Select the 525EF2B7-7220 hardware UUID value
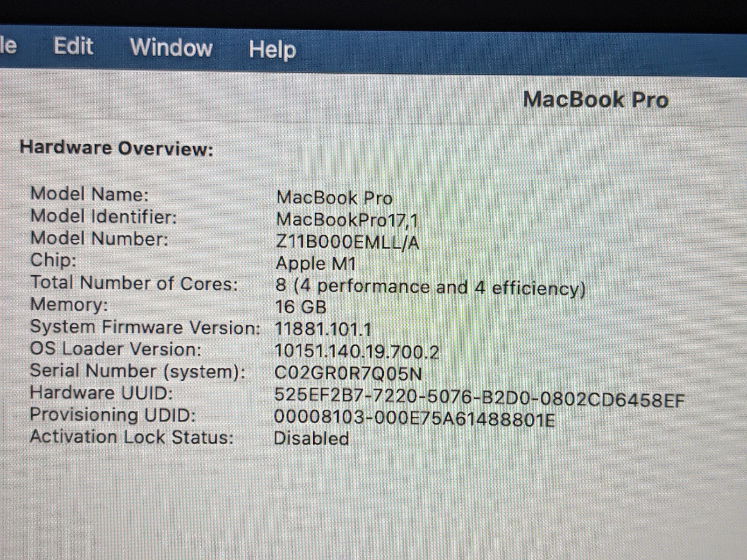Screen dimensions: 747x560 click(479, 398)
